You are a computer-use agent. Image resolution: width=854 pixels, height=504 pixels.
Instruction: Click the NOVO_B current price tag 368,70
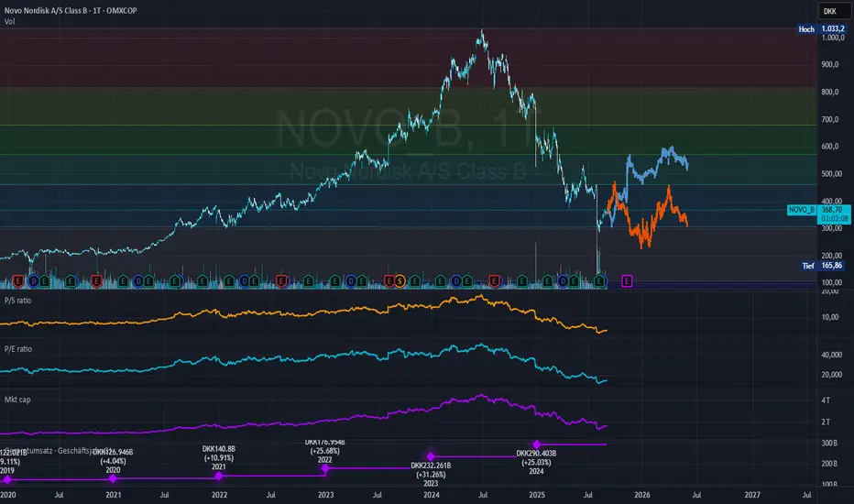click(x=818, y=214)
